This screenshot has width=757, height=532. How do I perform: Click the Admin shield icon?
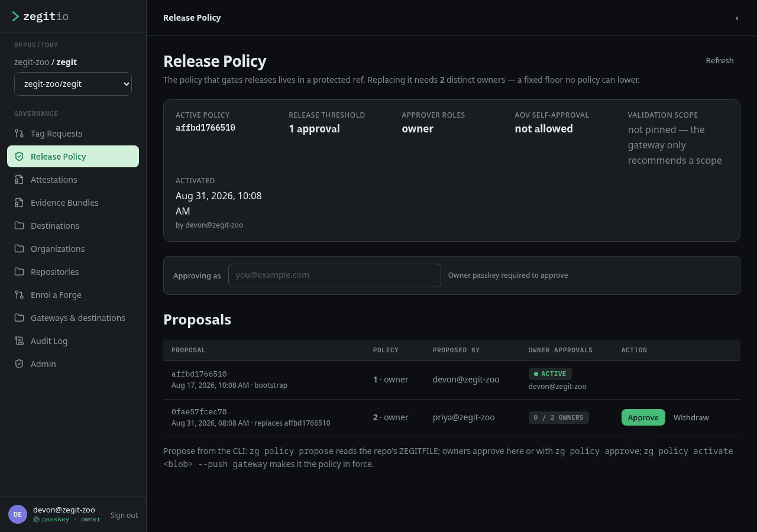pyautogui.click(x=20, y=364)
